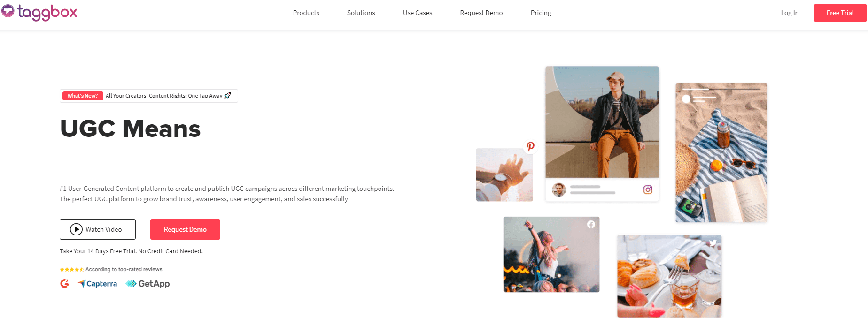Click the red Request Demo button
The height and width of the screenshot is (318, 868).
185,229
